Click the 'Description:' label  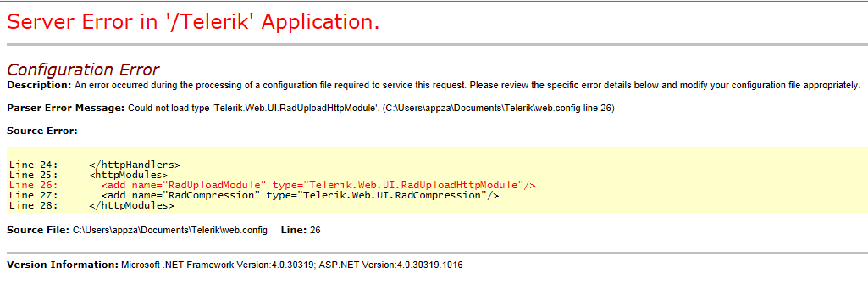click(39, 86)
